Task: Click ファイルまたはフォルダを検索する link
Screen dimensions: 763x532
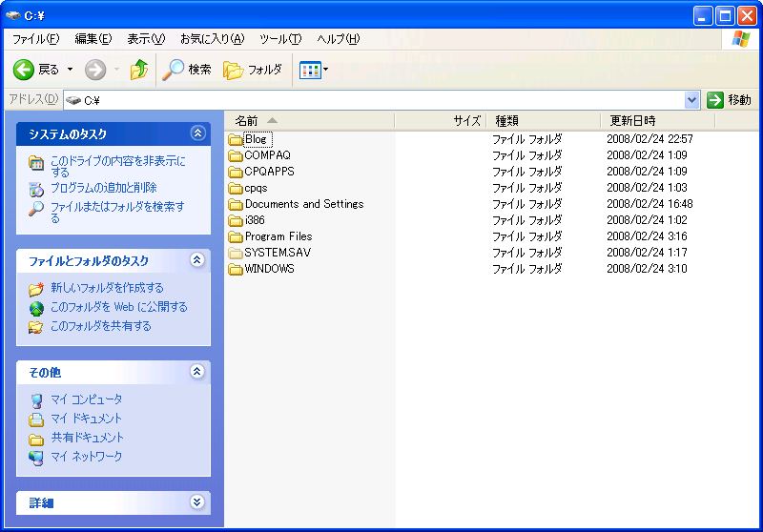Action: click(117, 212)
